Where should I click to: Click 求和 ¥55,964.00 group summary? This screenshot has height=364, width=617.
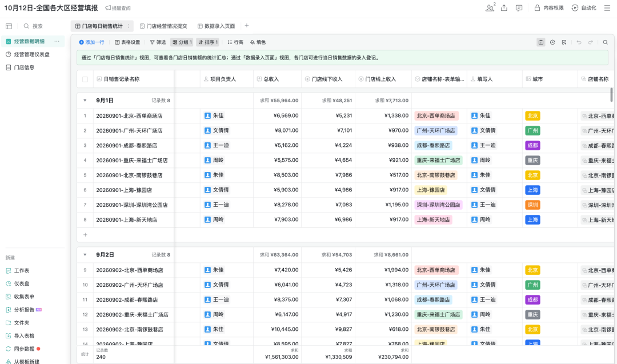tap(279, 101)
